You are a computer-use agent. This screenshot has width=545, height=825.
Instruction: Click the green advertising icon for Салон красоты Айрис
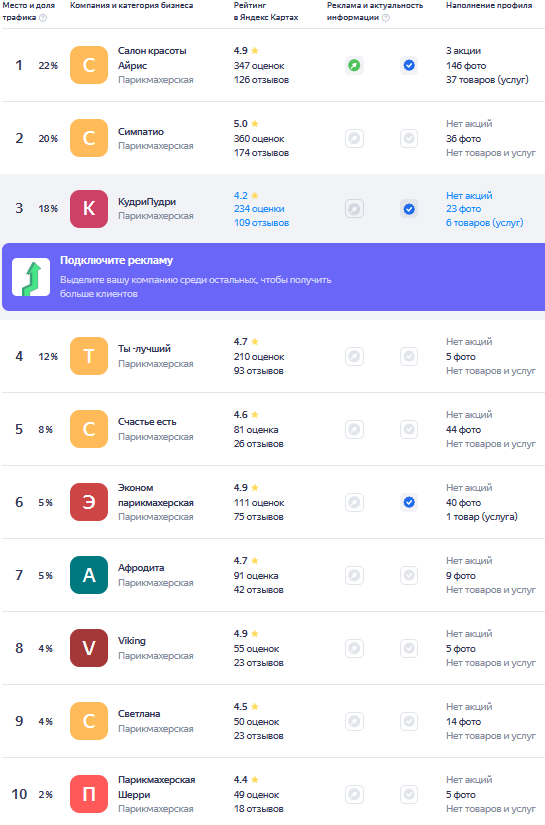(x=355, y=66)
